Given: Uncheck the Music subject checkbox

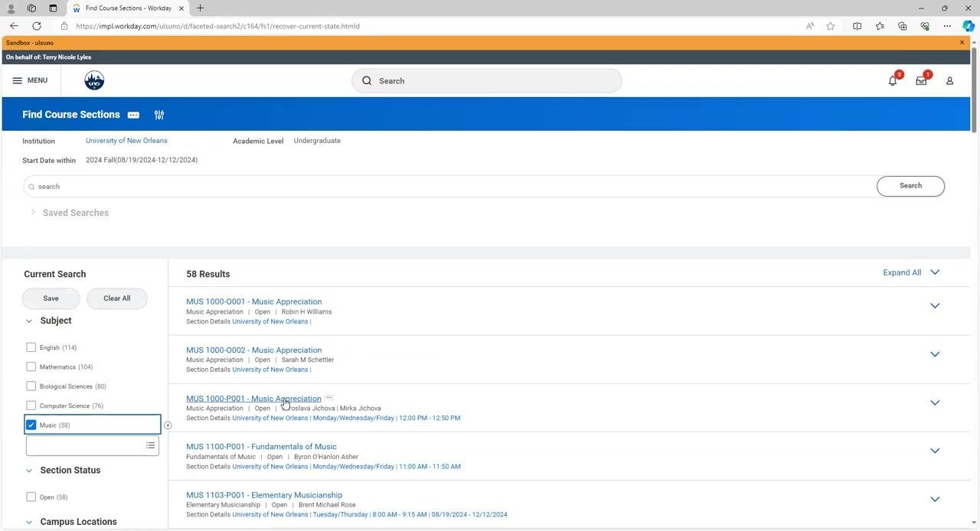Looking at the screenshot, I should pos(31,425).
